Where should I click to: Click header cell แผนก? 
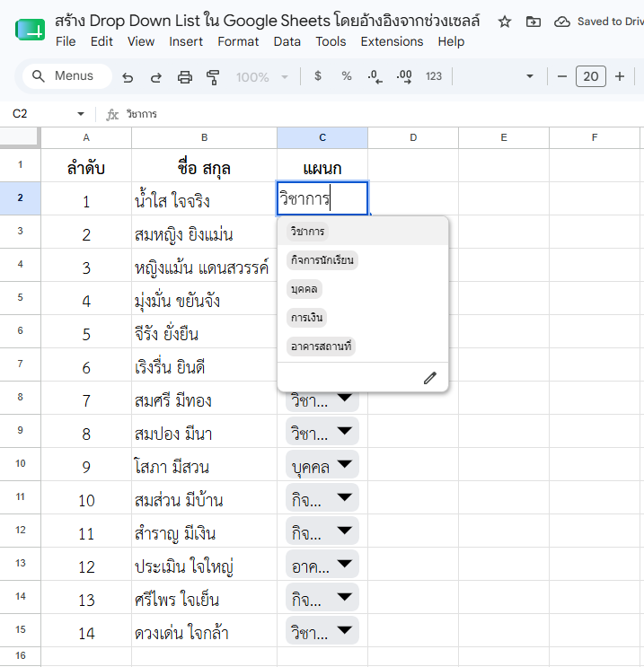[x=322, y=165]
